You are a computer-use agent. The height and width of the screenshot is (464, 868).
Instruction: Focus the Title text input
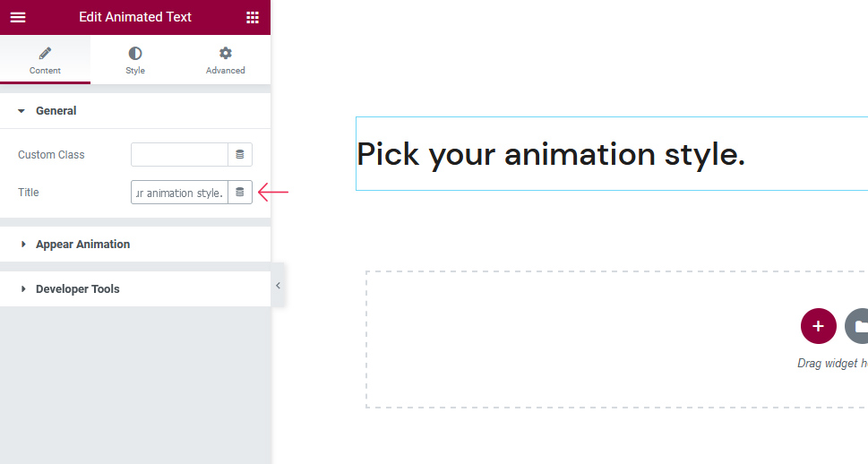(x=179, y=193)
